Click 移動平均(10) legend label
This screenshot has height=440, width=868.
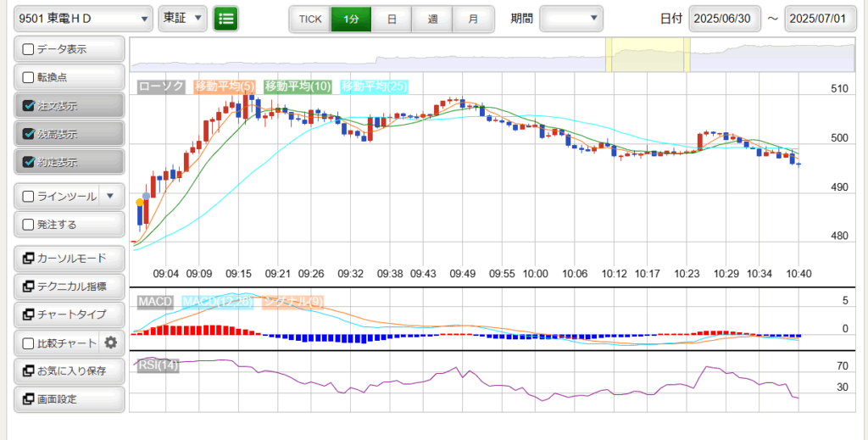click(x=298, y=86)
